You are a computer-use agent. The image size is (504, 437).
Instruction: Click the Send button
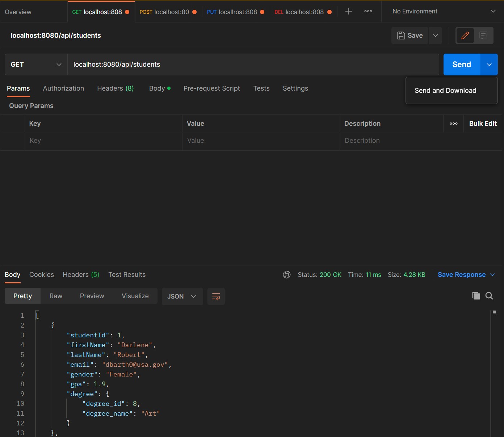(462, 64)
